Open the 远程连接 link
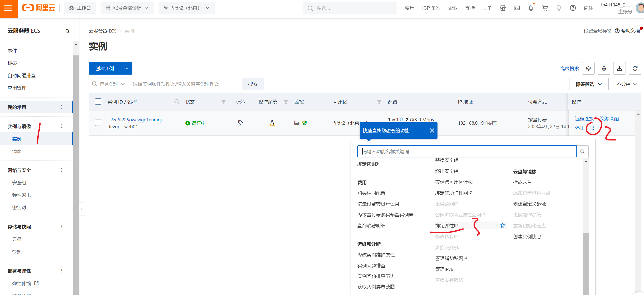 coord(584,119)
